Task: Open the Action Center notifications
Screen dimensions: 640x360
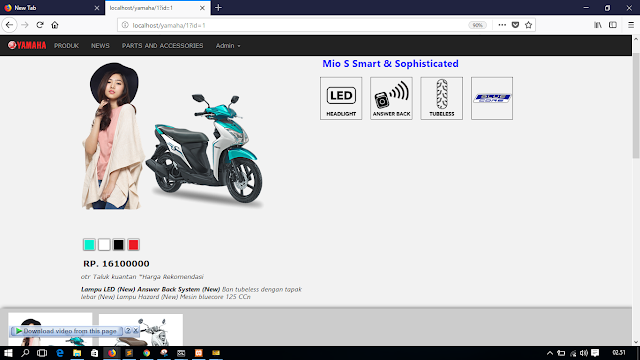Action: click(595, 353)
